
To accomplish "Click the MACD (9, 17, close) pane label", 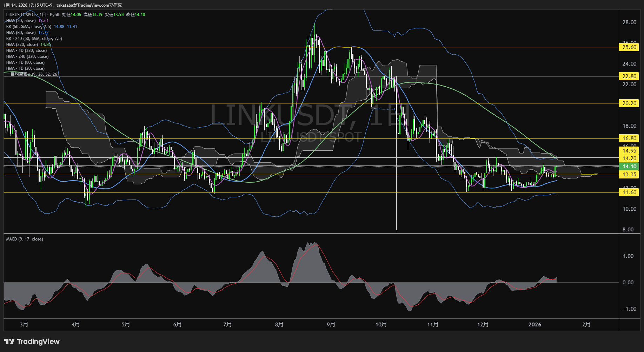I will 25,239.
